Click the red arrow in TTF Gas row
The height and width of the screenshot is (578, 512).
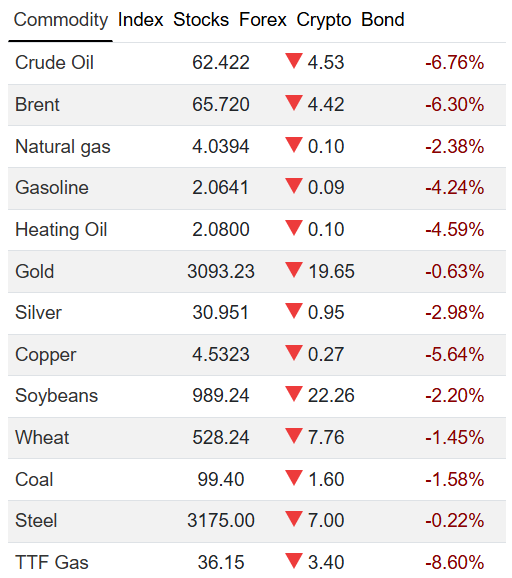coord(294,561)
